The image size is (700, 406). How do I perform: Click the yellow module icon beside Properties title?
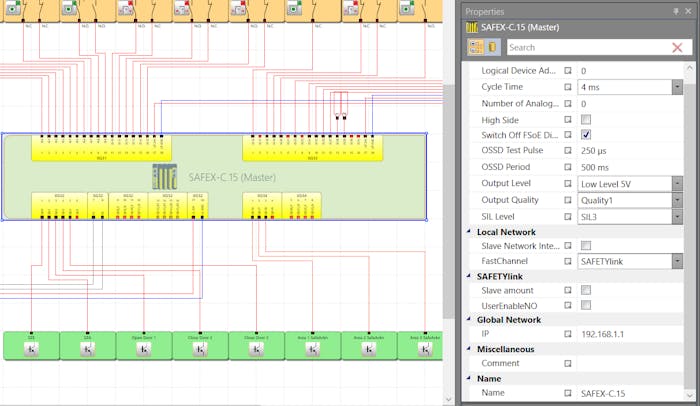pos(472,28)
